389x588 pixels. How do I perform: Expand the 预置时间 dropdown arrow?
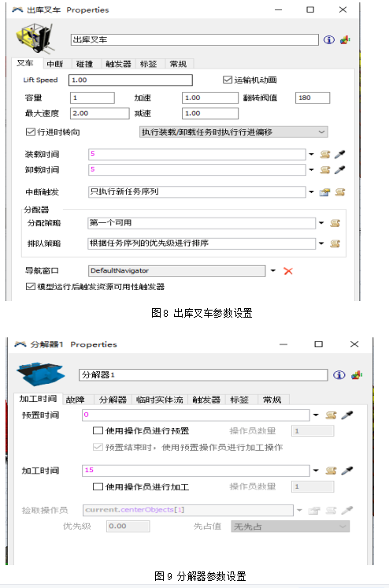(x=316, y=415)
